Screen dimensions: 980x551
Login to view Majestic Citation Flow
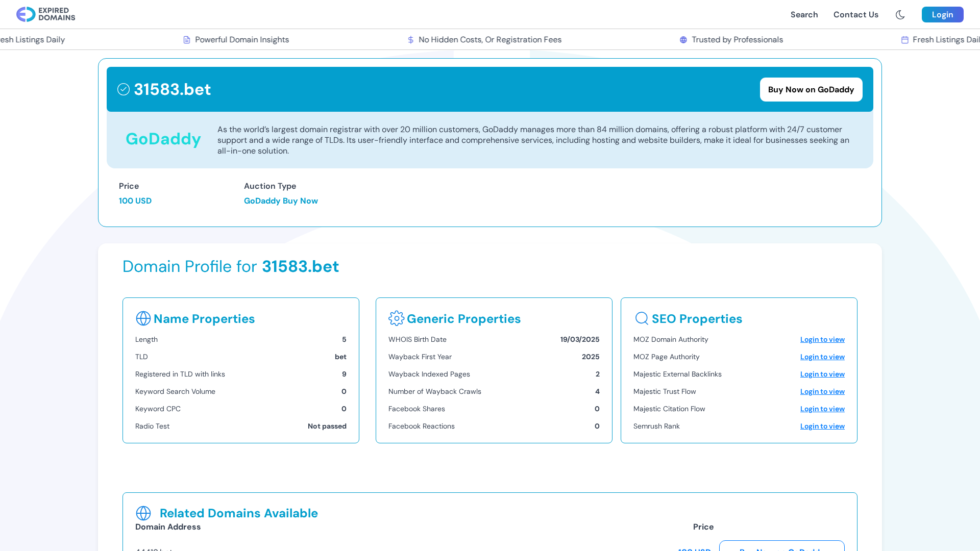(822, 409)
